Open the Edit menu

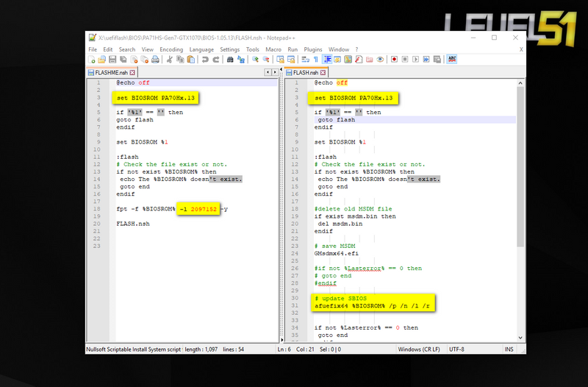click(x=108, y=49)
